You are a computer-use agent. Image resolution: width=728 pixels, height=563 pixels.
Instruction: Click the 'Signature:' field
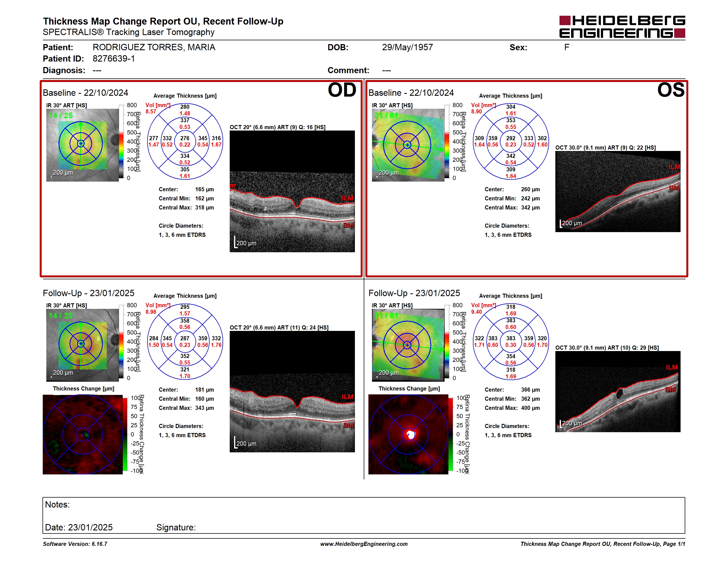[x=176, y=527]
